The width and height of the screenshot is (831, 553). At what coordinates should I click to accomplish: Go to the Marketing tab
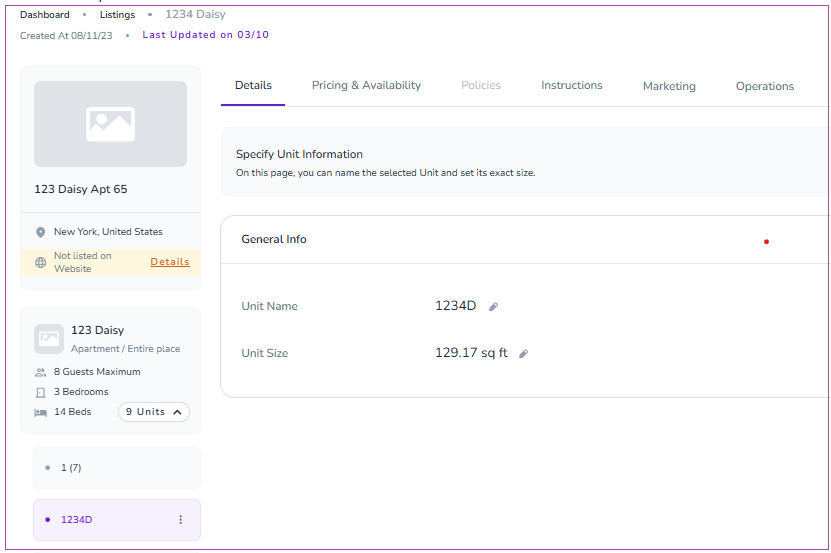tap(669, 86)
